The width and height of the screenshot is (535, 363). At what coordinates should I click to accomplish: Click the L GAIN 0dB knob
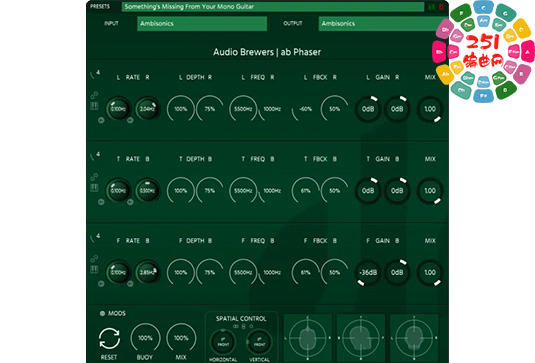pyautogui.click(x=368, y=109)
